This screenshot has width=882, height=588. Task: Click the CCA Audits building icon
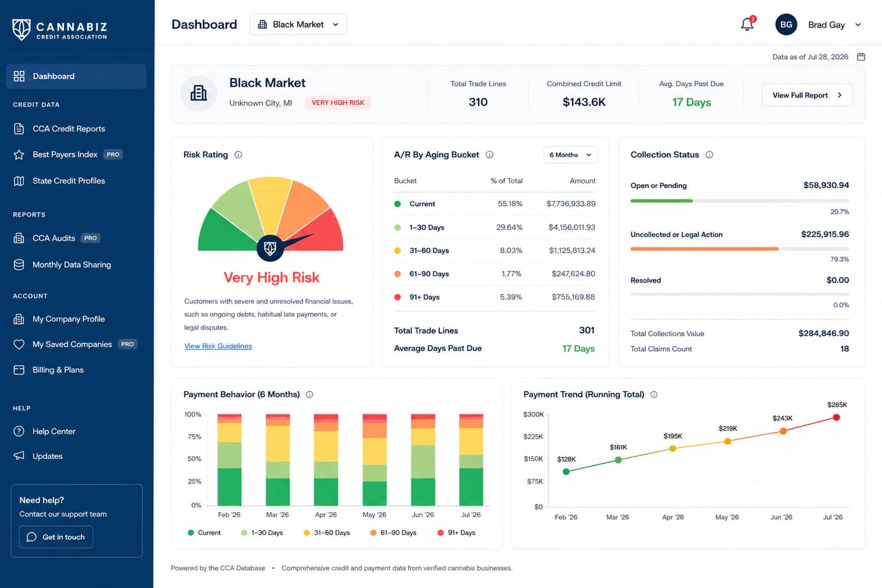click(19, 238)
